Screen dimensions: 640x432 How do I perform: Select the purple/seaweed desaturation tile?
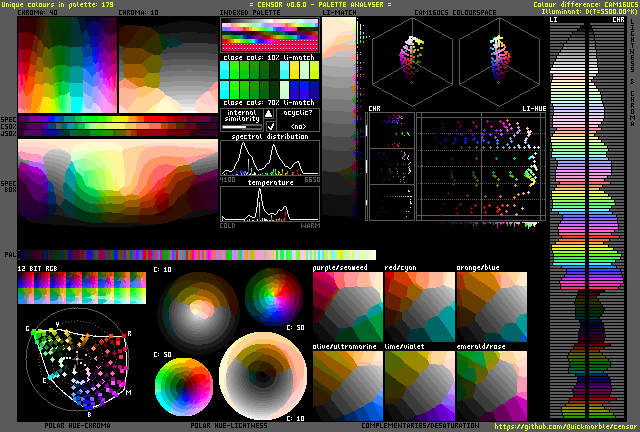point(348,306)
